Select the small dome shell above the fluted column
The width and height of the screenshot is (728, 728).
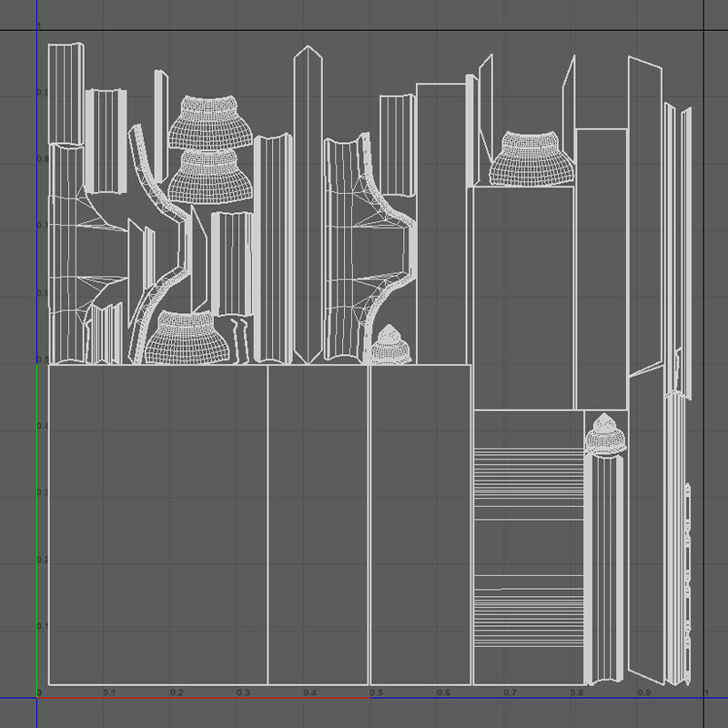pyautogui.click(x=605, y=434)
